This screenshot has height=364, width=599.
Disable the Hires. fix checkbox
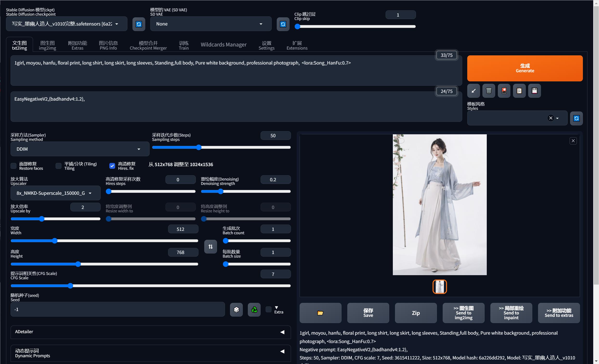(112, 166)
